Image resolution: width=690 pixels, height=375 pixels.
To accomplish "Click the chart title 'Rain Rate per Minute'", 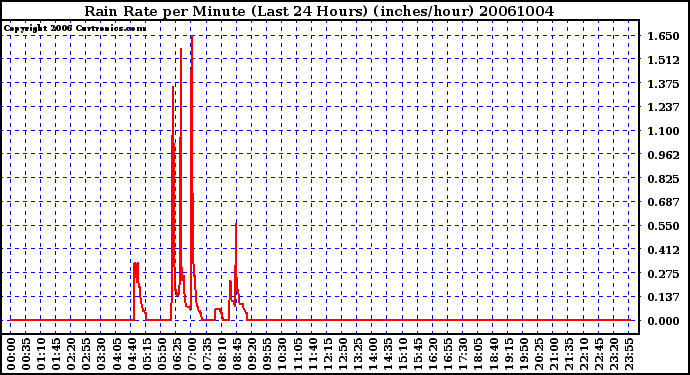I will (165, 11).
